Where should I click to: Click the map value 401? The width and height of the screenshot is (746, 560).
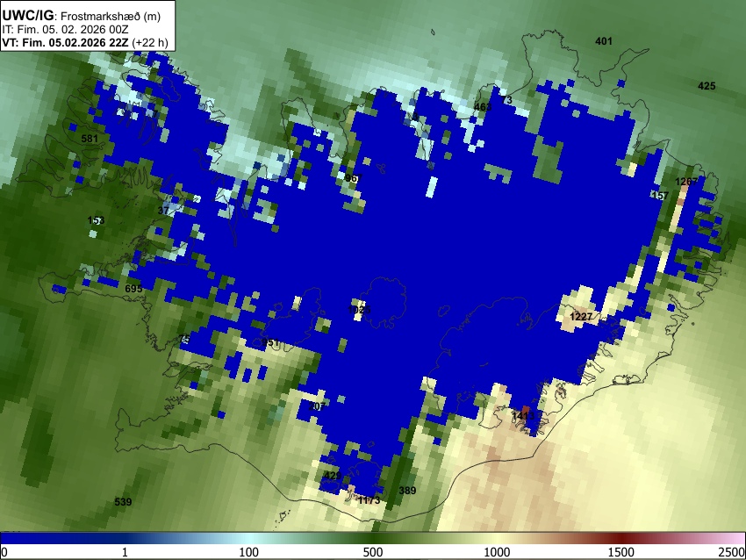(x=604, y=41)
